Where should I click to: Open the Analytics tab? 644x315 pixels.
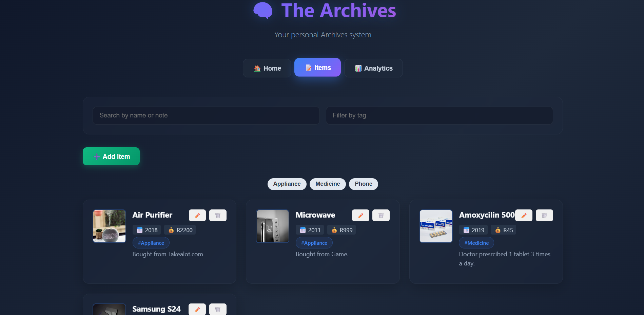(x=373, y=68)
